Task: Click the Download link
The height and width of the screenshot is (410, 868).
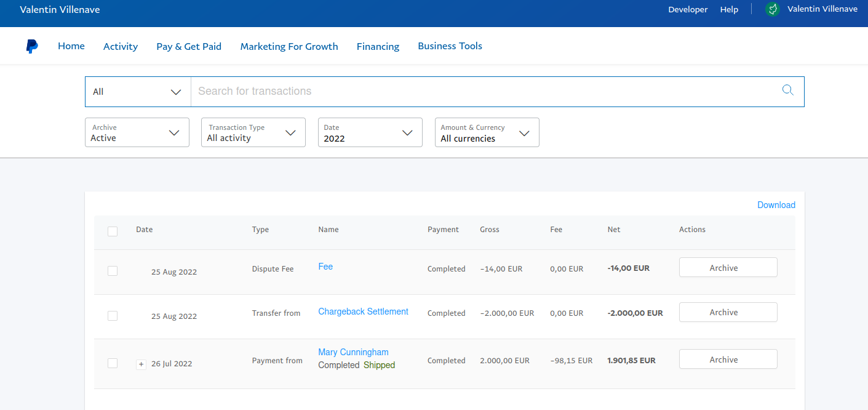Action: [x=776, y=205]
